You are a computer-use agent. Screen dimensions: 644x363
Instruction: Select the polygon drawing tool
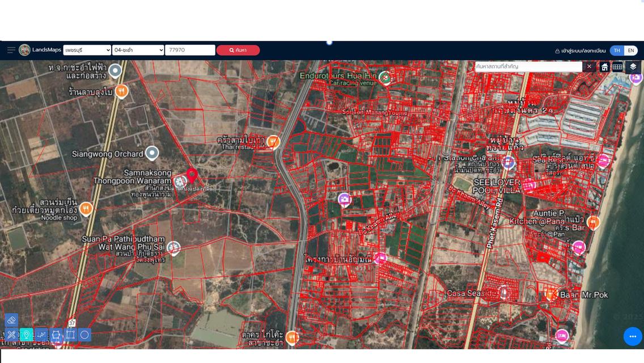click(x=56, y=335)
